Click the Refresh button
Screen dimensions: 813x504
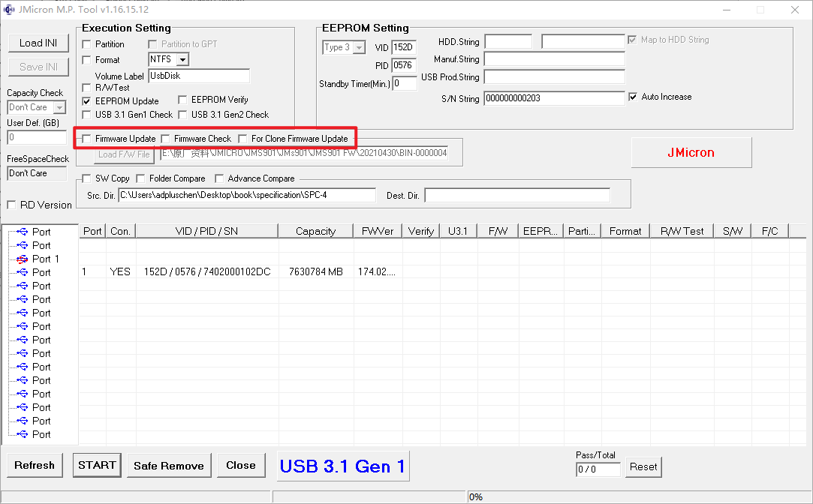[x=35, y=465]
